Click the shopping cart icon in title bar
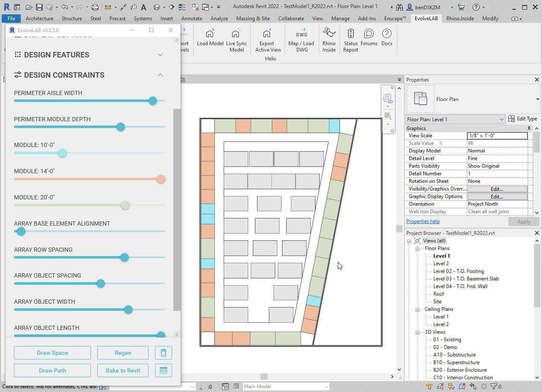 click(461, 7)
